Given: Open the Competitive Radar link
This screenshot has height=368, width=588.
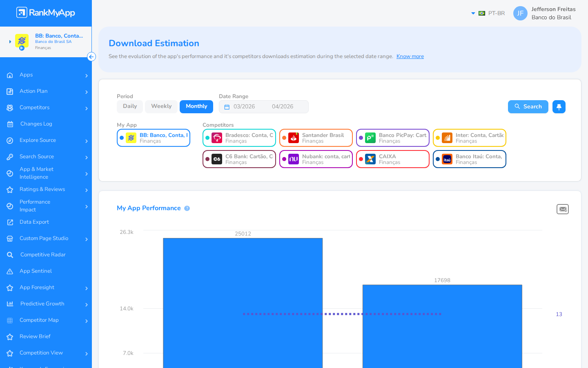Looking at the screenshot, I should (43, 255).
